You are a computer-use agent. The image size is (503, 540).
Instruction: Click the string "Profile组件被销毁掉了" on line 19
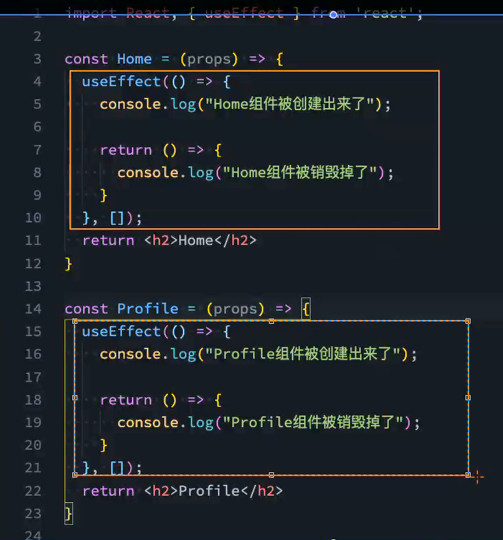coord(313,422)
